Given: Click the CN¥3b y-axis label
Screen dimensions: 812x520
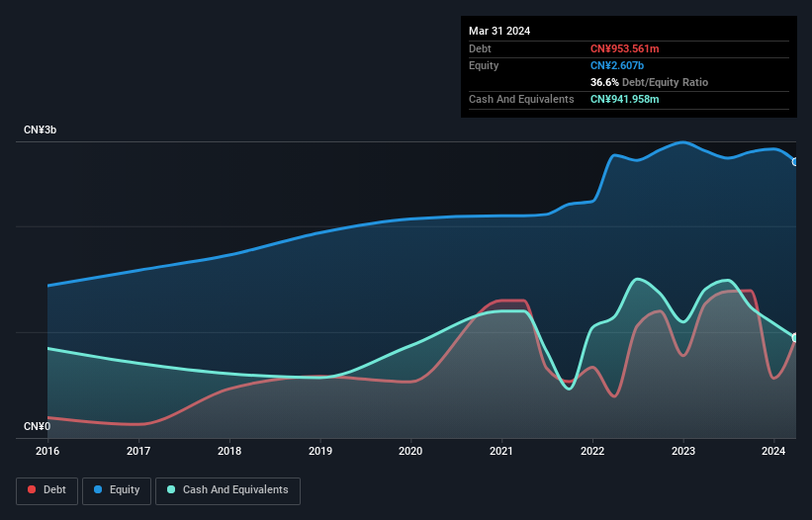Looking at the screenshot, I should (x=40, y=130).
